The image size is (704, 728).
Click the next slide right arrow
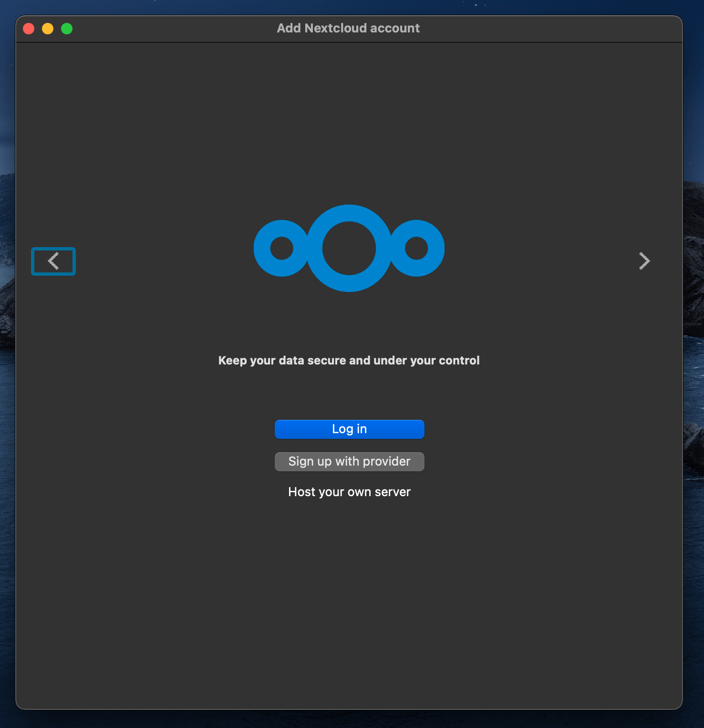(644, 261)
